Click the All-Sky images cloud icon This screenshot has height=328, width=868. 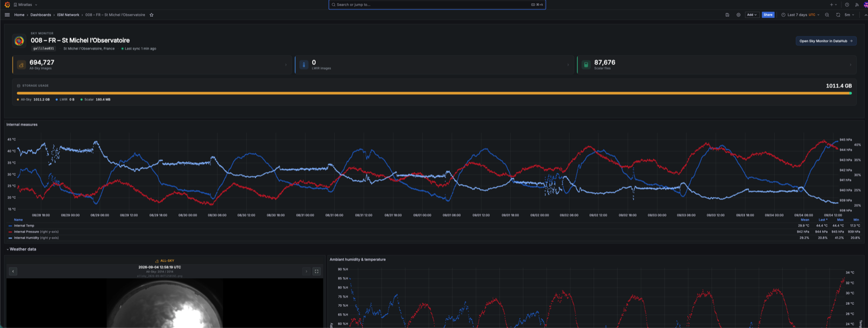tap(21, 65)
